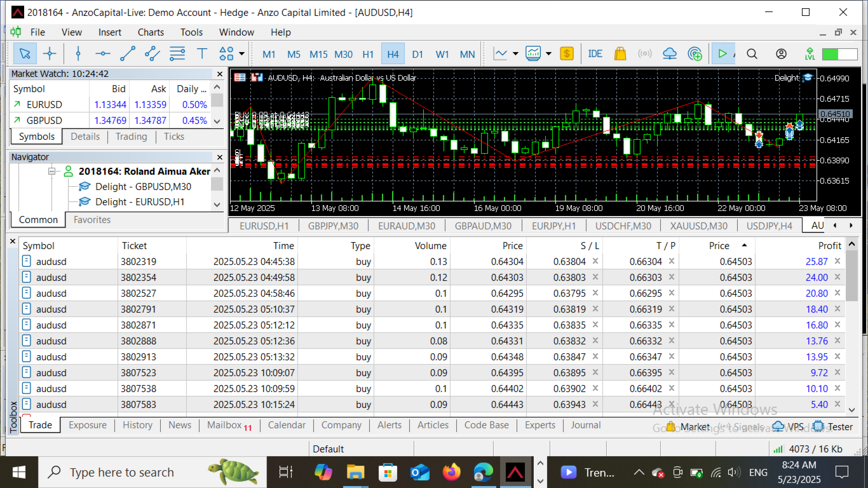Collapse the 2018164 account tree node
This screenshot has height=488, width=868.
click(51, 172)
